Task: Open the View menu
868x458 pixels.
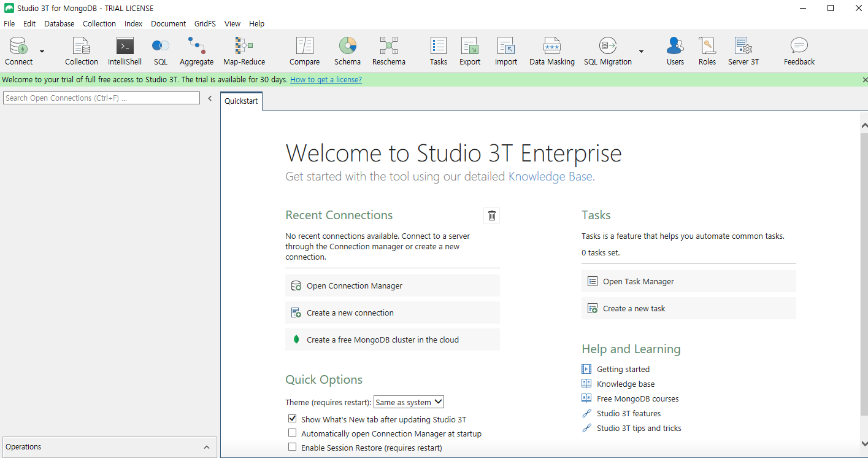Action: (232, 23)
